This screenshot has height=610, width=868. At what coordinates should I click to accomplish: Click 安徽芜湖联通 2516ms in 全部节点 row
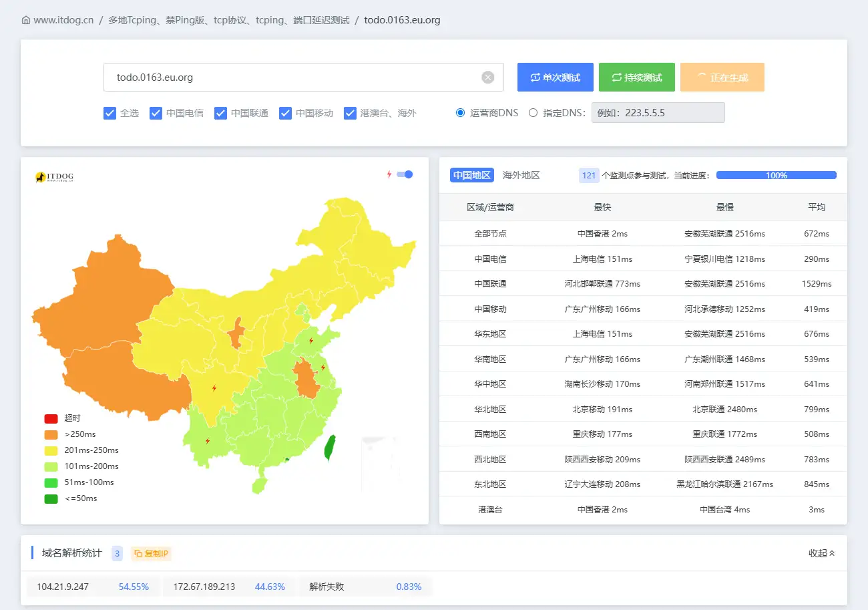pos(725,234)
